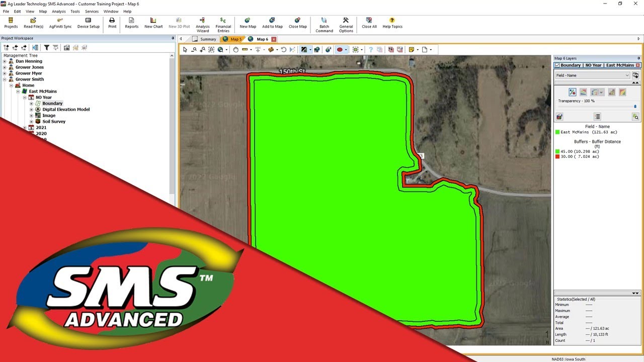
Task: Click the Project Workspace pin icon
Action: pyautogui.click(x=173, y=38)
